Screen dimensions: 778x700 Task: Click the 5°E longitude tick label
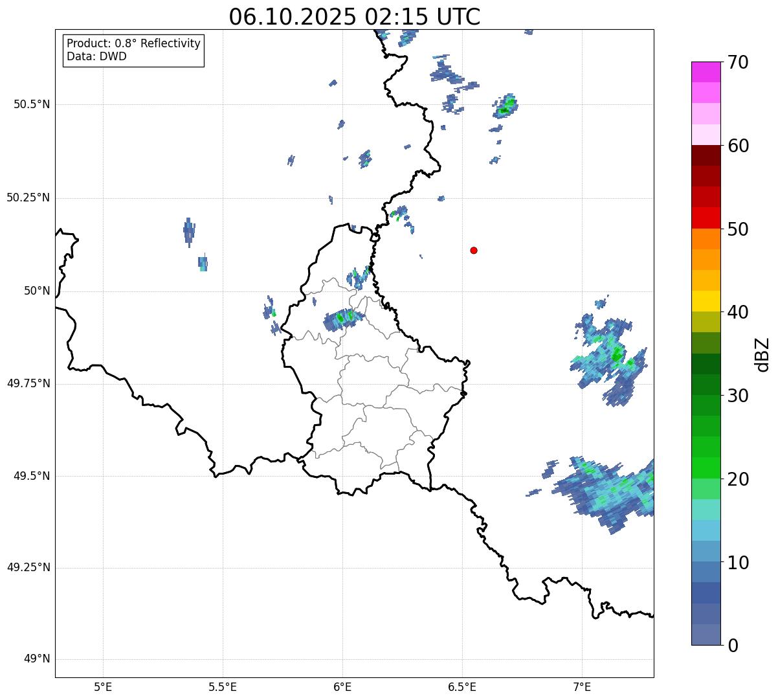click(x=103, y=686)
